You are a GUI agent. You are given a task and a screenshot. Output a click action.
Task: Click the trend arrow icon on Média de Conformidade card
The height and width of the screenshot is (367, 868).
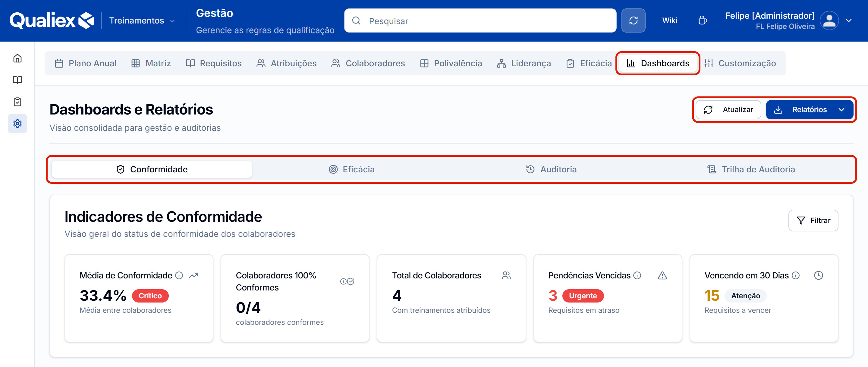[x=194, y=275]
